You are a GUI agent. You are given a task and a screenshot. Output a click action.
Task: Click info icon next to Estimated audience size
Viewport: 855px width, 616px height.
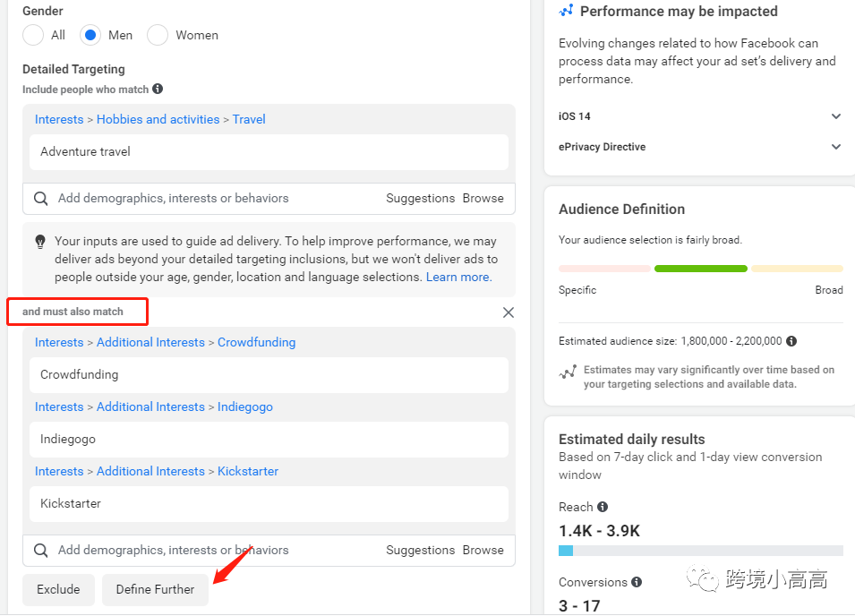click(791, 341)
